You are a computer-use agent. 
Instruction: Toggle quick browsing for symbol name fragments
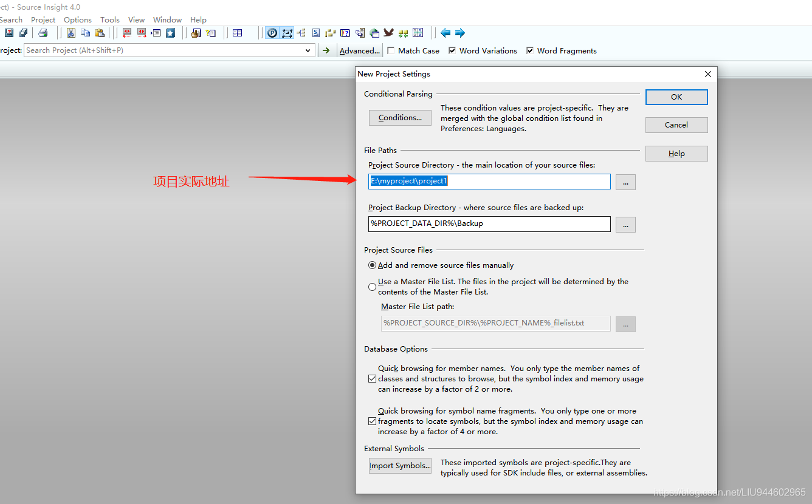tap(373, 421)
